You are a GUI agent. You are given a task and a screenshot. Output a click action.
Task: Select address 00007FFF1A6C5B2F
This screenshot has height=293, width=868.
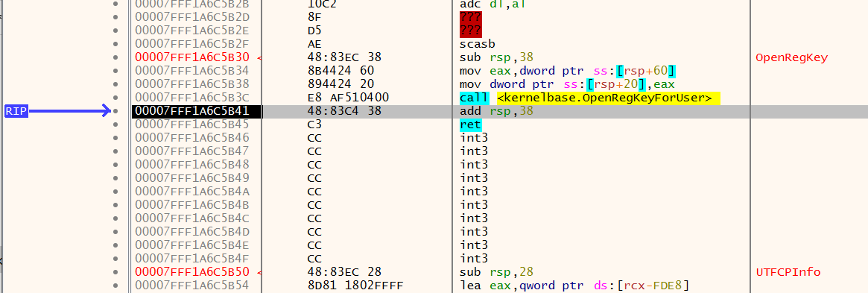[x=192, y=44]
